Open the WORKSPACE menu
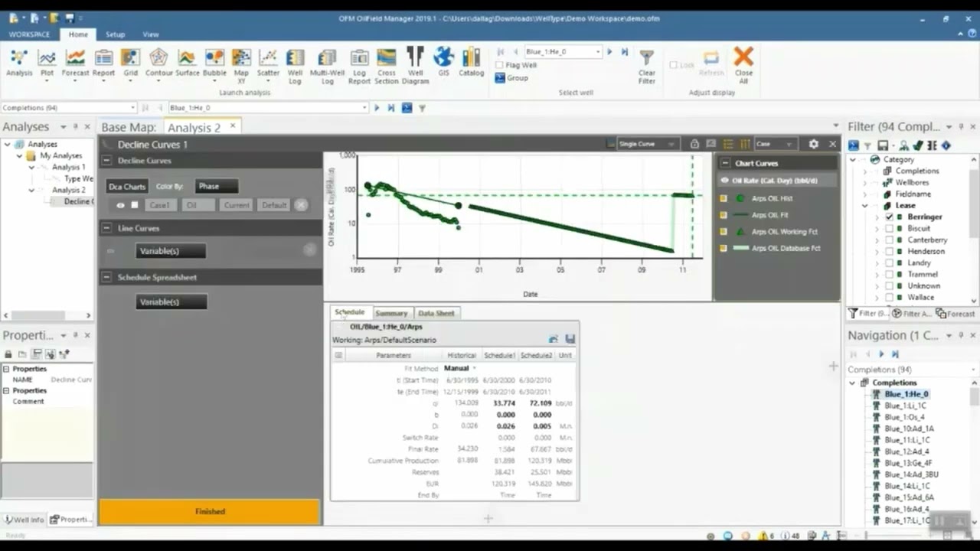Screen dimensions: 980x551 click(29, 34)
